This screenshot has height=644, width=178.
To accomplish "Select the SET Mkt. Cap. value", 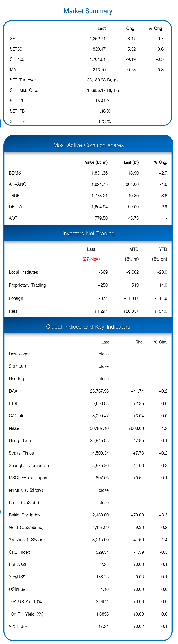I will [x=103, y=91].
